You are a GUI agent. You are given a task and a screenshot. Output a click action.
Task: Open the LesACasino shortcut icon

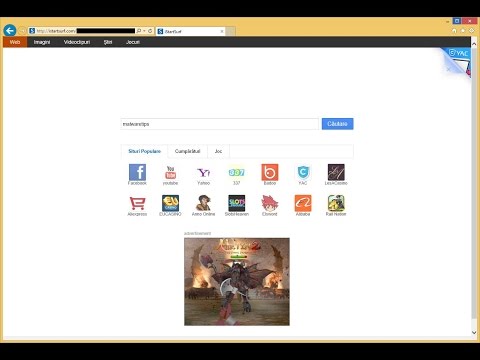click(336, 172)
